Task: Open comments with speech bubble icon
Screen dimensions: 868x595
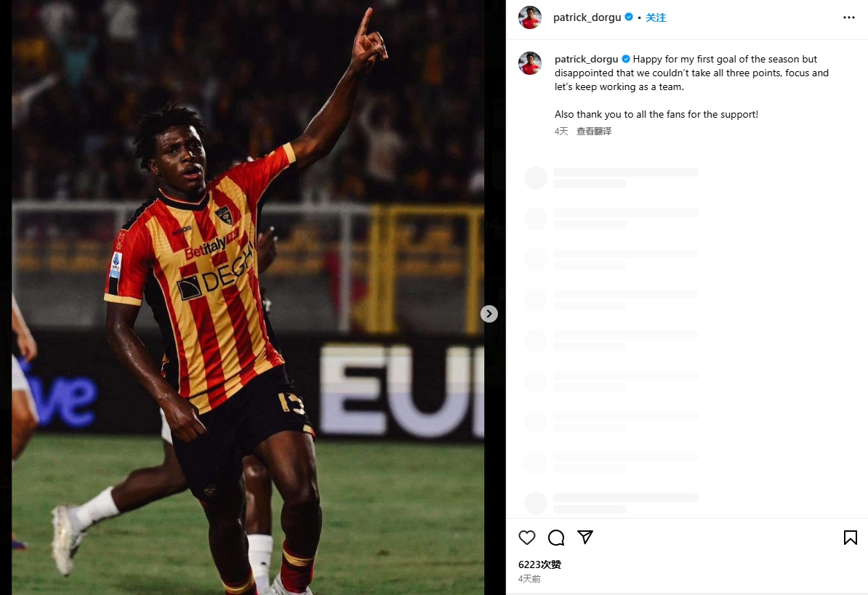Action: point(556,538)
